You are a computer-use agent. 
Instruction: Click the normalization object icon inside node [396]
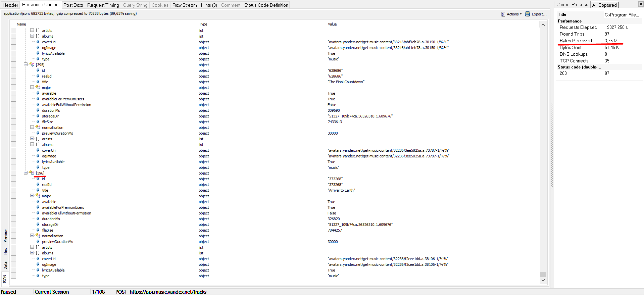(38, 236)
